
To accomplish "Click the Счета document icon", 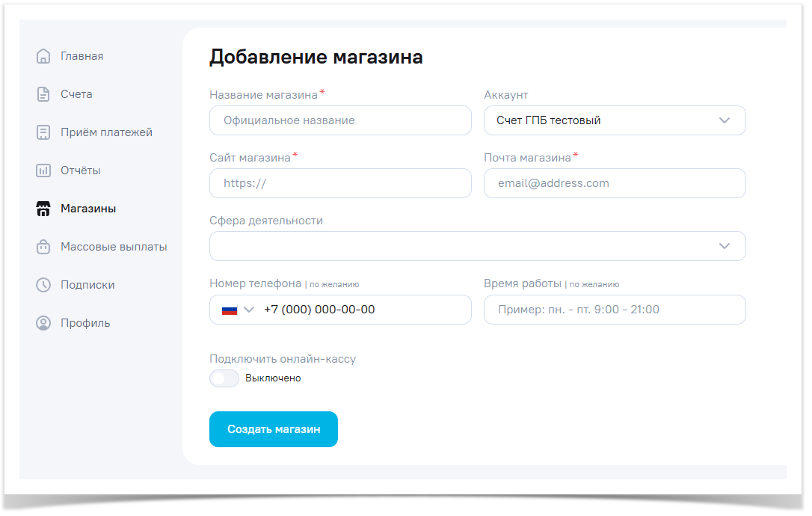I will tap(43, 94).
